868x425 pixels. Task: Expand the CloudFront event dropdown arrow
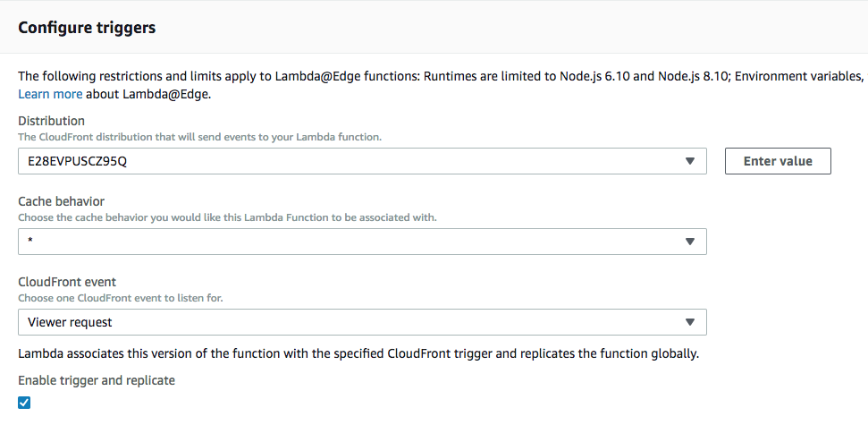(690, 322)
